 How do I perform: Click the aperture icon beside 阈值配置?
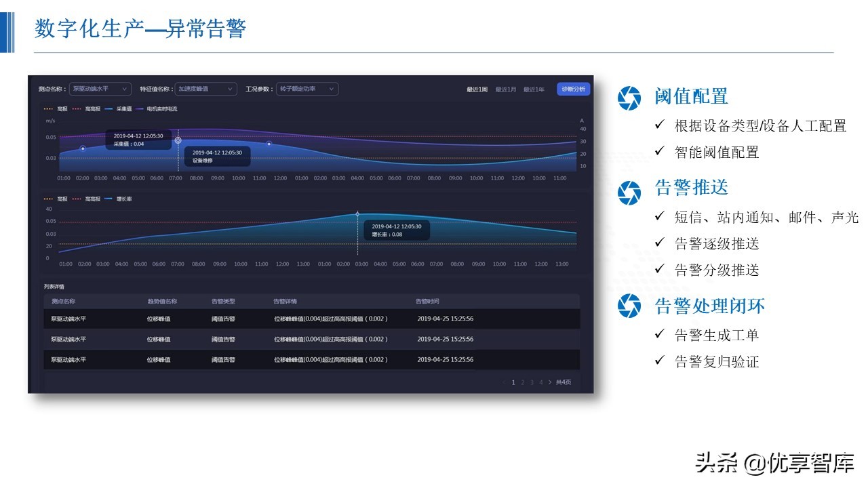point(629,99)
